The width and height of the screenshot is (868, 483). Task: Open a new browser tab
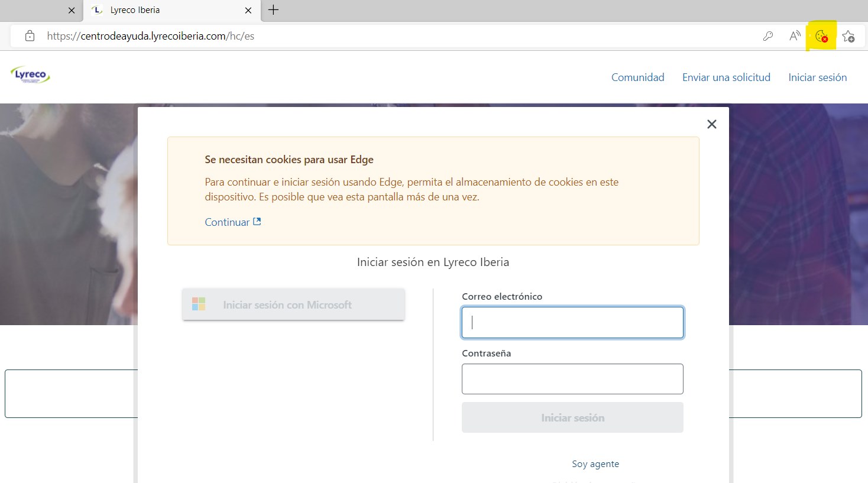click(x=273, y=10)
